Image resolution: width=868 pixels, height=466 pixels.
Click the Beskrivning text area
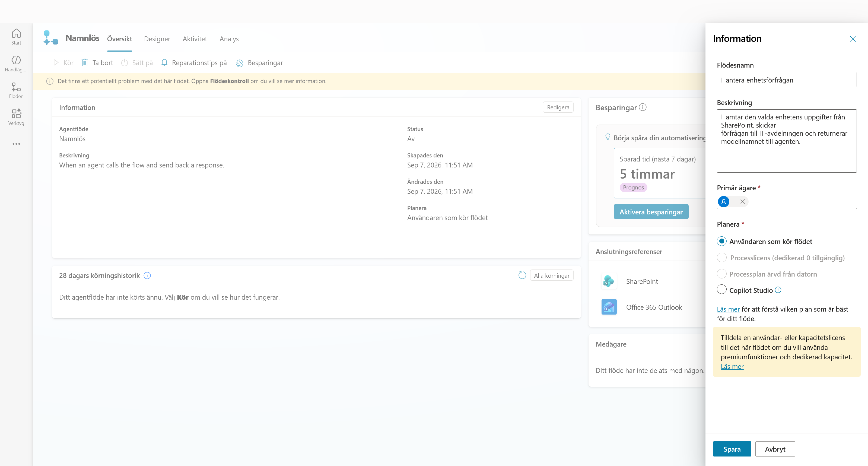(786, 141)
